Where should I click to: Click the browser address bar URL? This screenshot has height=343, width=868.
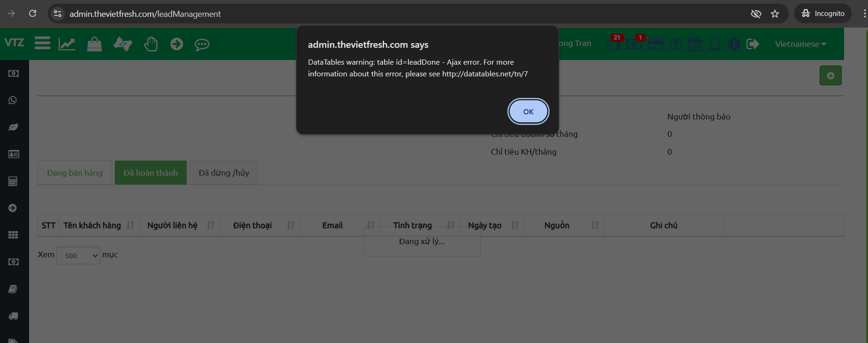click(x=145, y=14)
